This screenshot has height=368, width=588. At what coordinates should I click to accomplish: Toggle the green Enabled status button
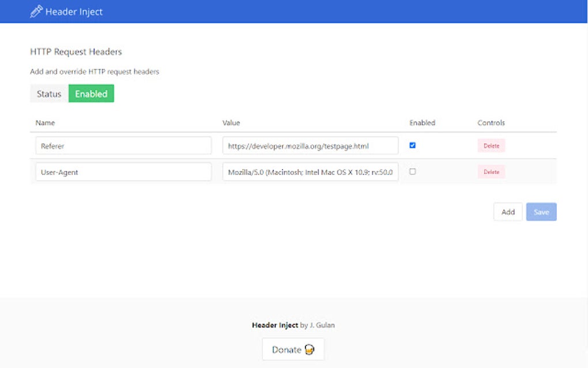[x=91, y=94]
